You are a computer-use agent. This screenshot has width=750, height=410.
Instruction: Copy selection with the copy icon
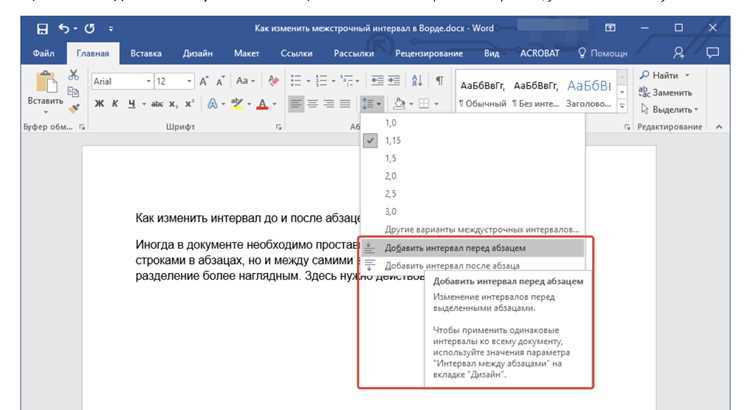tap(73, 91)
